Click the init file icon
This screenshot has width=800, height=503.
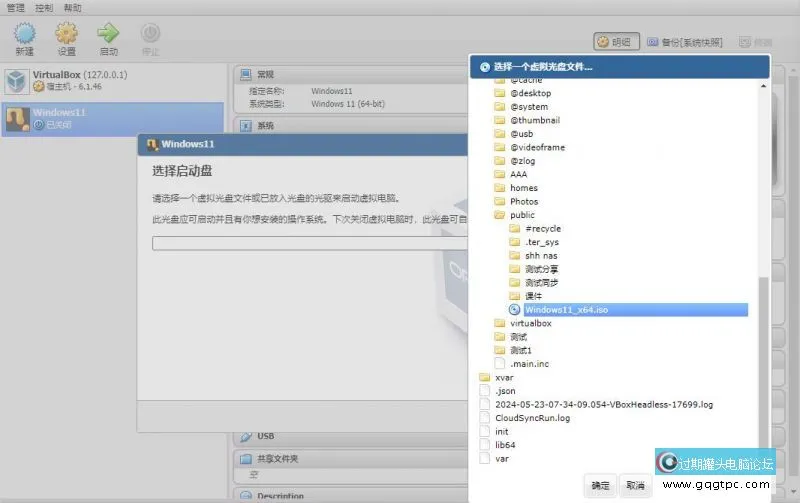click(485, 431)
